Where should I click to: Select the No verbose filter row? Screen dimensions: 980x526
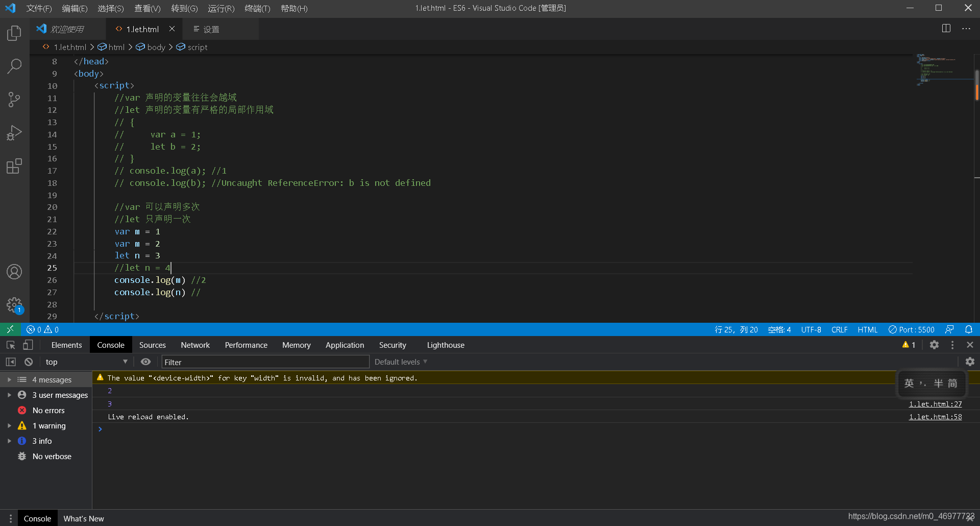[46, 456]
